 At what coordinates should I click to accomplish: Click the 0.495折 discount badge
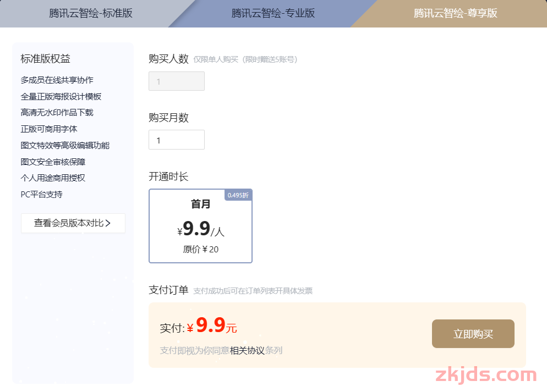click(x=238, y=195)
